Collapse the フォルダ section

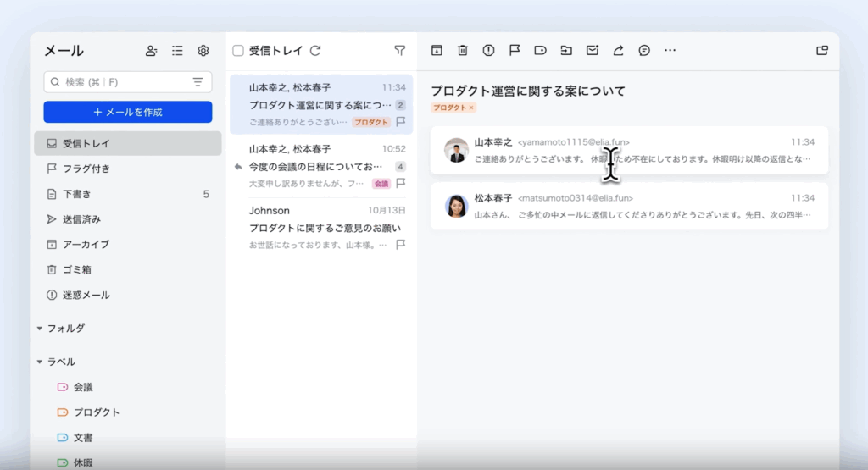(39, 329)
